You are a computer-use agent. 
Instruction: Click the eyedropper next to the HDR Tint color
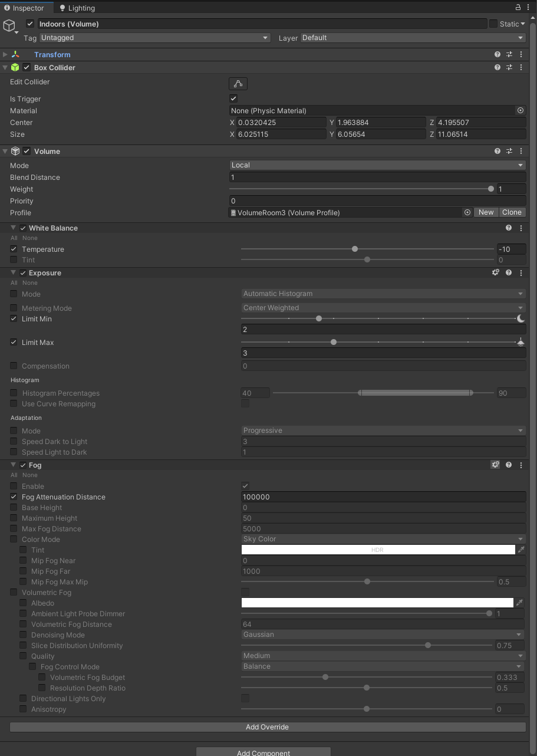(520, 549)
